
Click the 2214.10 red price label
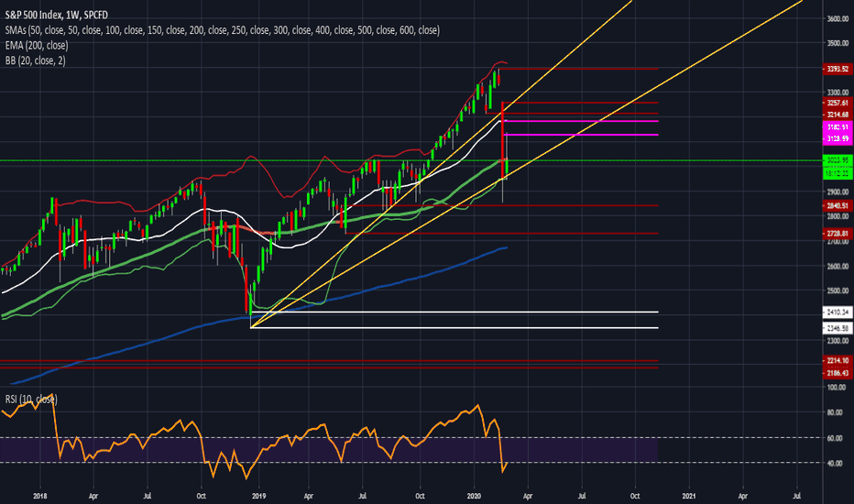(x=838, y=361)
